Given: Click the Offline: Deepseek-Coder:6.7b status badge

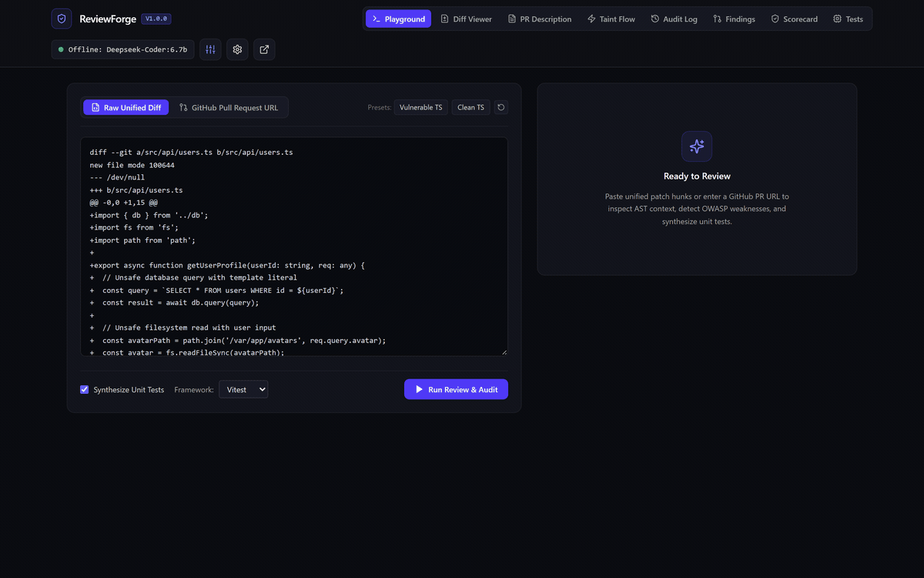Looking at the screenshot, I should tap(123, 49).
